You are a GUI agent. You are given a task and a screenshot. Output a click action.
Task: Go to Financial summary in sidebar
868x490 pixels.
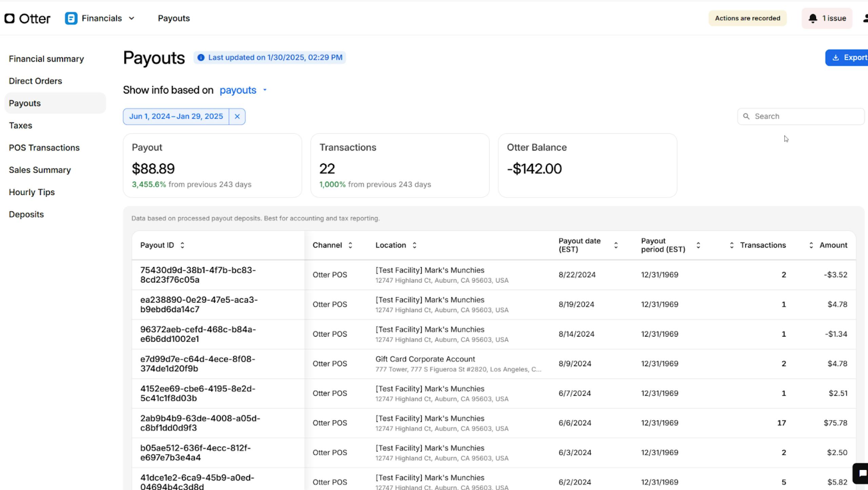click(x=46, y=59)
